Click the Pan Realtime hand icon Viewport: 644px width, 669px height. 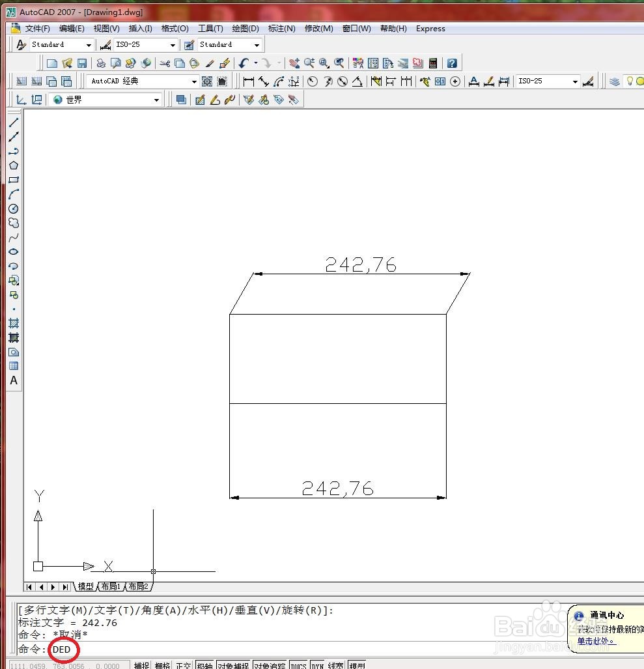294,64
